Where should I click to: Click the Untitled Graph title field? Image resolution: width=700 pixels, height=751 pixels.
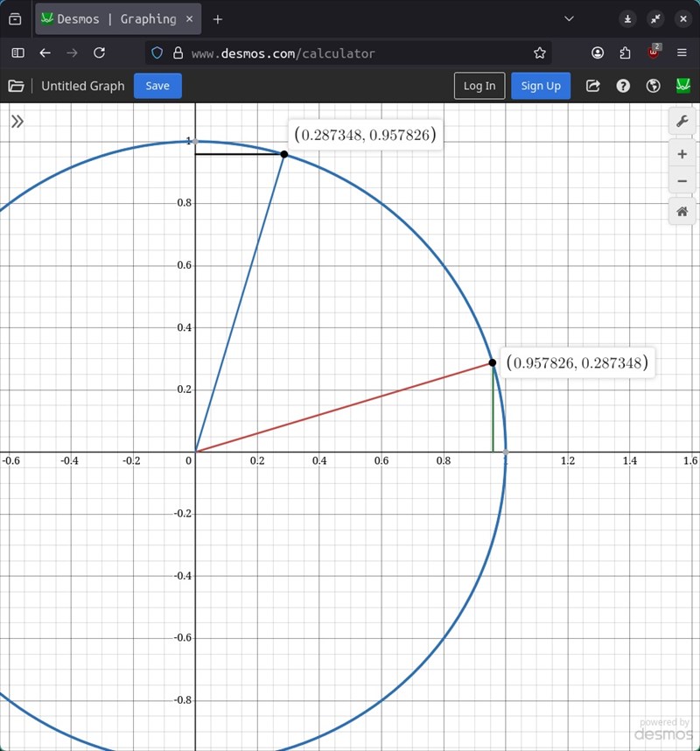pyautogui.click(x=83, y=86)
